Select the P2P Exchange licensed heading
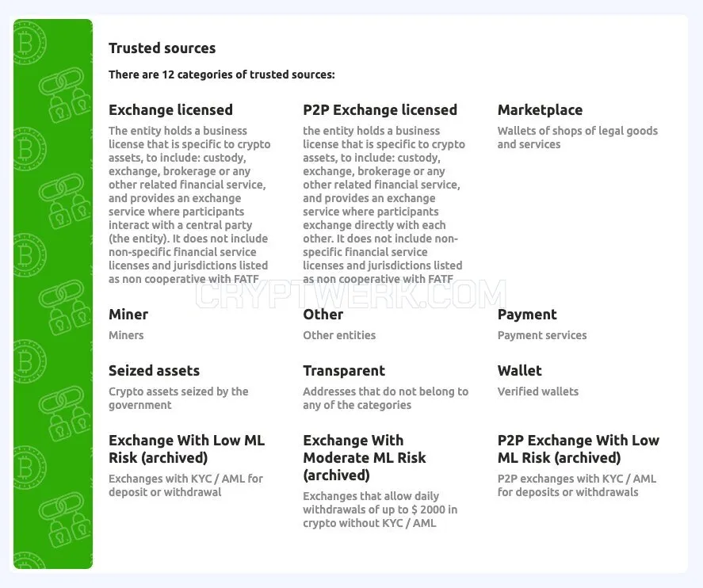The image size is (703, 588). 380,110
